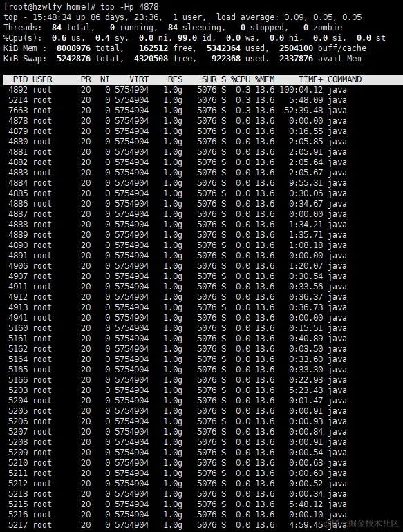Click the TIME+ value 0:16.55
This screenshot has width=403, height=532.
(x=306, y=131)
